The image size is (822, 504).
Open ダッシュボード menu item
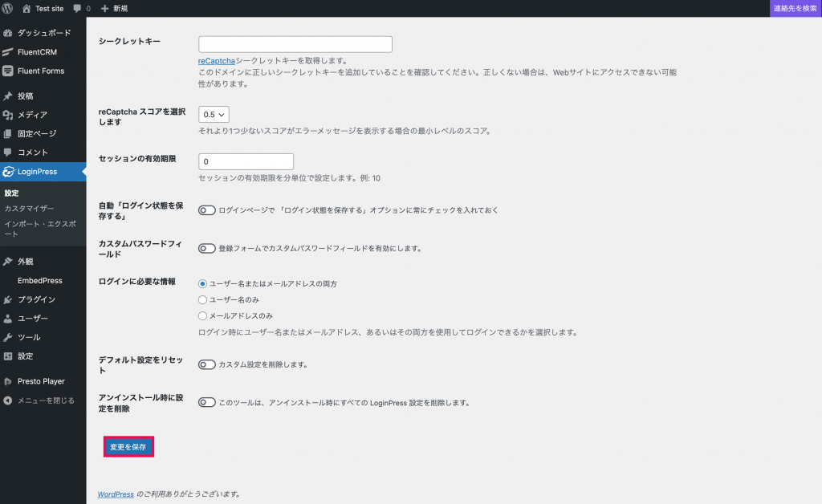(x=43, y=33)
